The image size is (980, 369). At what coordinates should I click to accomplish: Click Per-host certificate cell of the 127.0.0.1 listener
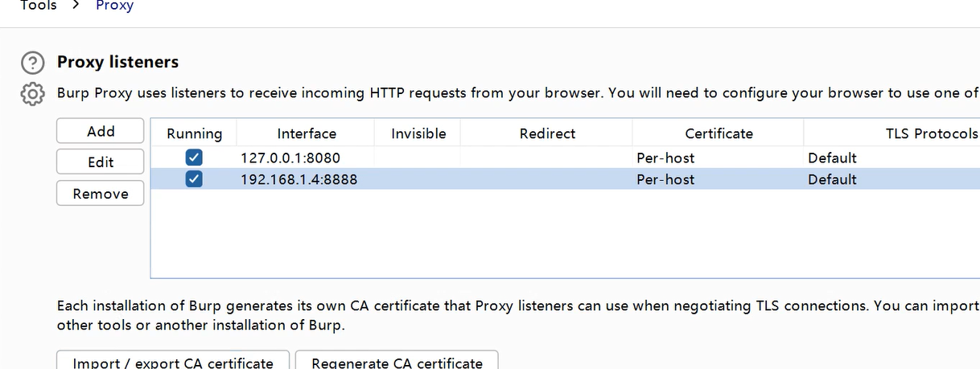pos(665,158)
